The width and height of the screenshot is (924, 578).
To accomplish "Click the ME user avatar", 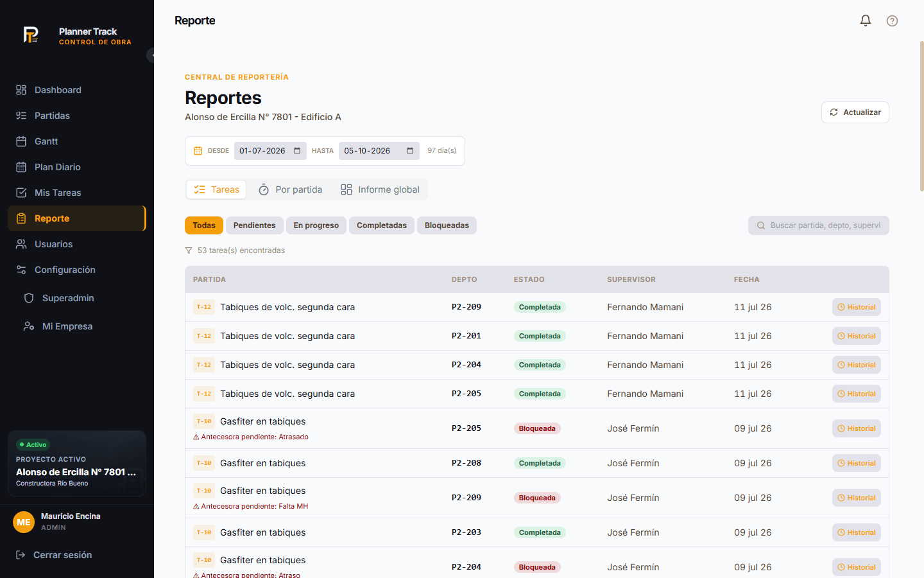I will coord(24,522).
